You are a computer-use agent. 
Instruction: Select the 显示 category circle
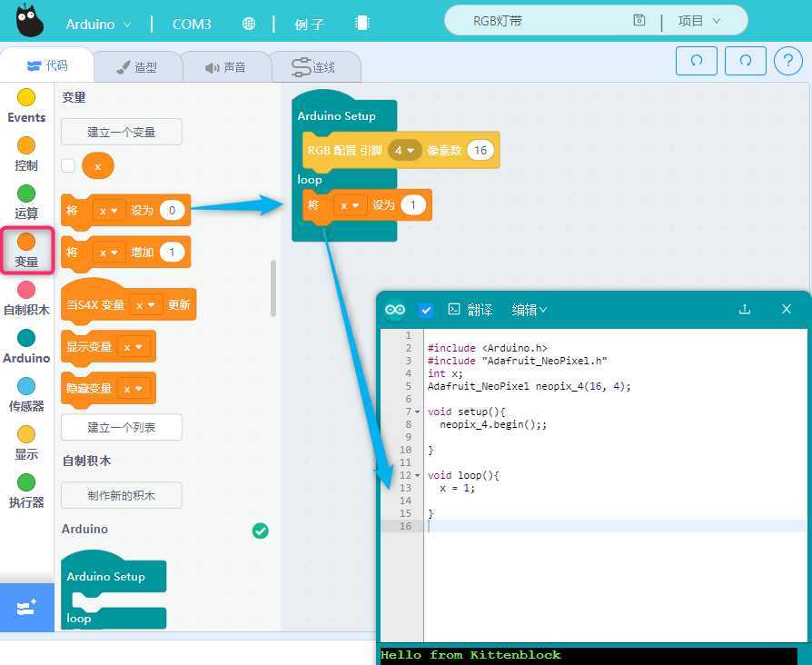coord(26,434)
